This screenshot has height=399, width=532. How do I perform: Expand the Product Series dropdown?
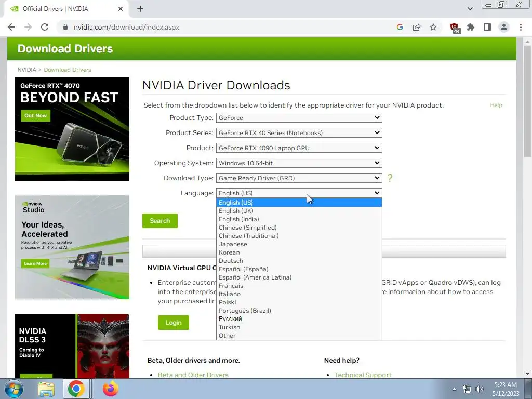[299, 132]
